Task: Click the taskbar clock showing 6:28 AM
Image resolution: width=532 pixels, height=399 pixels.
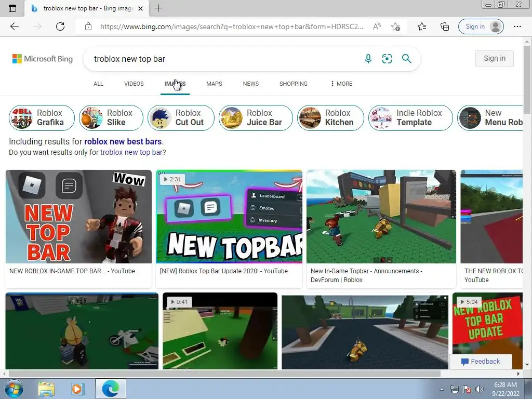Action: coord(506,389)
